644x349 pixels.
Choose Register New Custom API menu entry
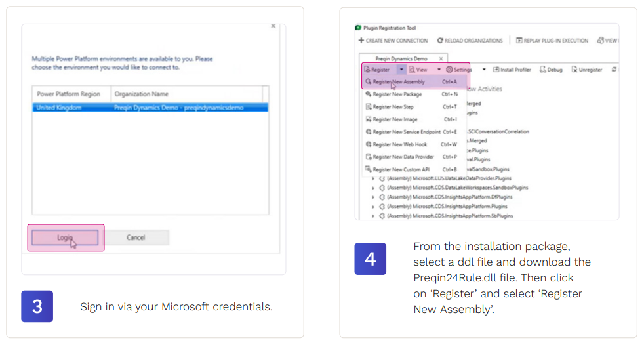click(x=415, y=169)
